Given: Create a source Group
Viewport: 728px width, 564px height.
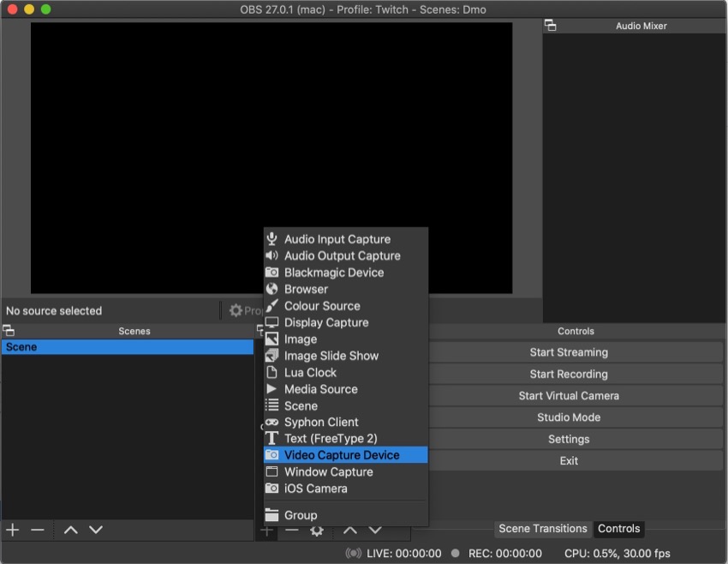Looking at the screenshot, I should (x=345, y=515).
